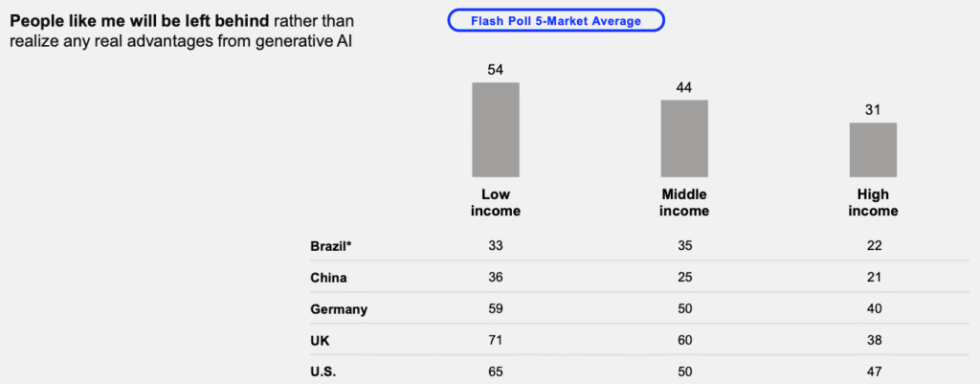Click the 54 value above the first bar
980x384 pixels.
[495, 70]
